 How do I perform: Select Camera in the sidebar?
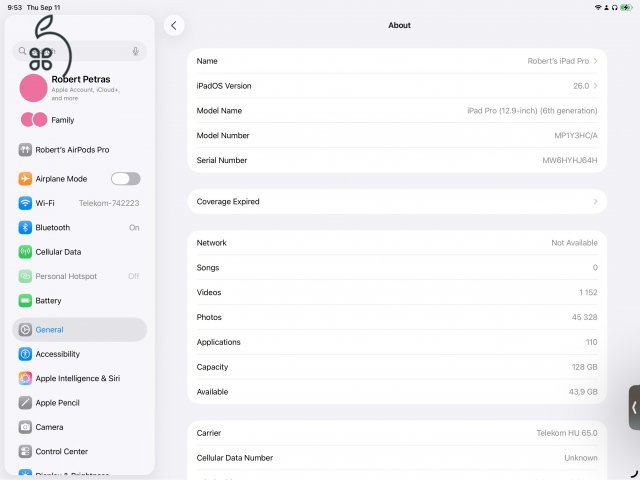click(x=80, y=427)
